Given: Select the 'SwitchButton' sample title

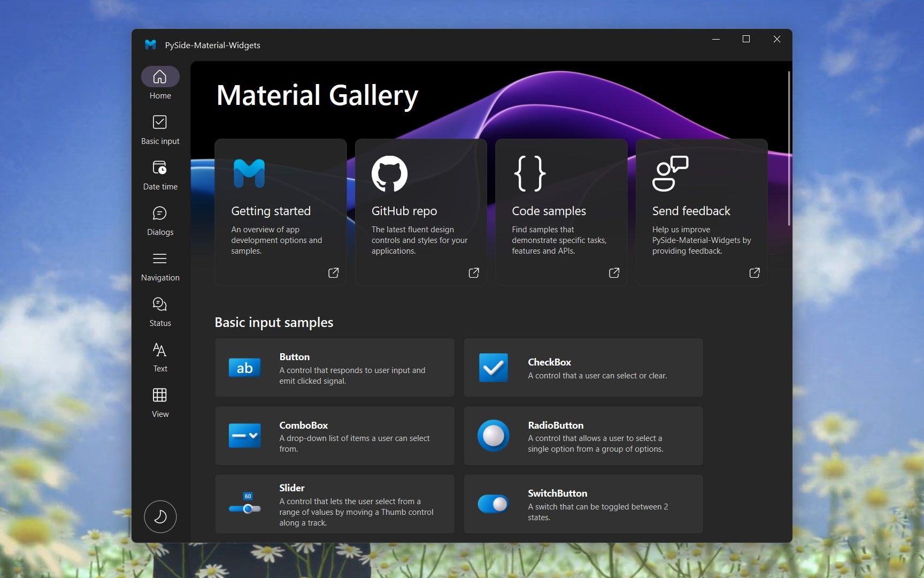Looking at the screenshot, I should (x=557, y=493).
